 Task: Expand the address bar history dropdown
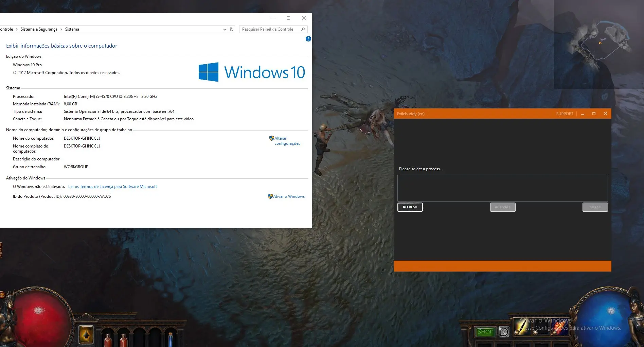[x=225, y=30]
